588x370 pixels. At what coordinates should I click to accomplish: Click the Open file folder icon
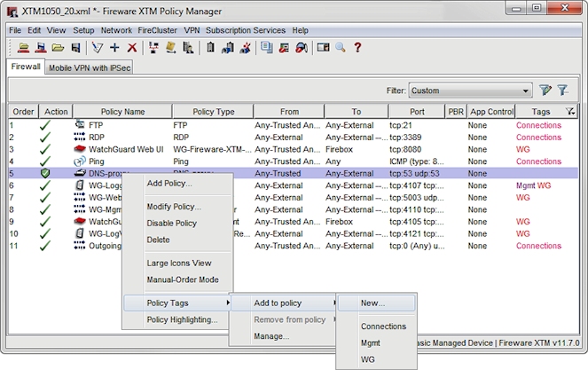point(58,48)
